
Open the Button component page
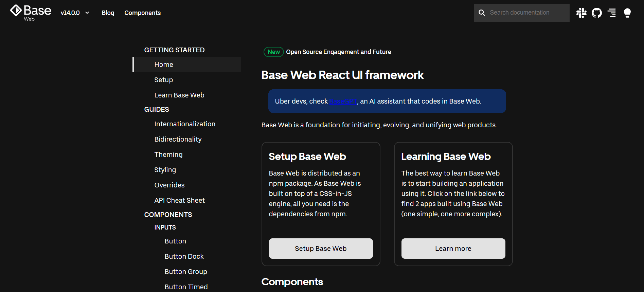175,241
